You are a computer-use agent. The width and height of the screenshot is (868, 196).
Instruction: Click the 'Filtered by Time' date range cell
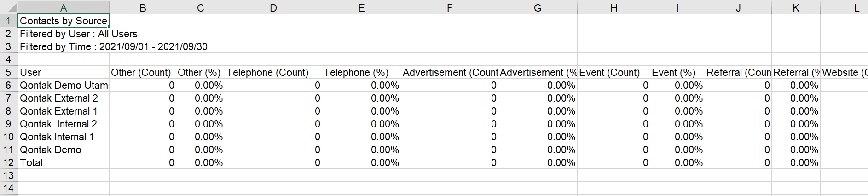coord(64,47)
